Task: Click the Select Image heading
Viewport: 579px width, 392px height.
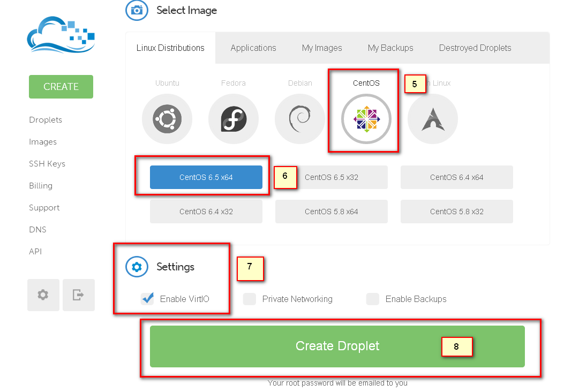Action: click(x=186, y=10)
